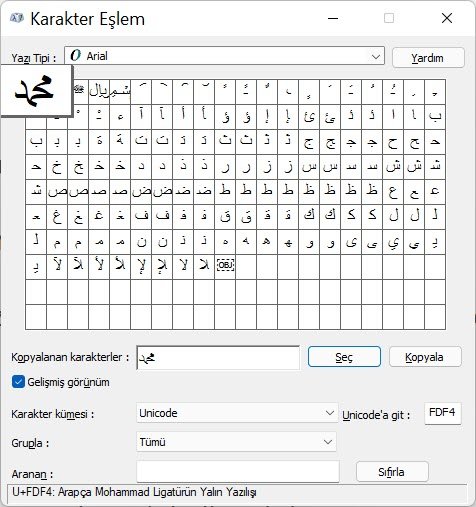476x507 pixels.
Task: Click the Yazı Tipi label
Action: pyautogui.click(x=34, y=58)
